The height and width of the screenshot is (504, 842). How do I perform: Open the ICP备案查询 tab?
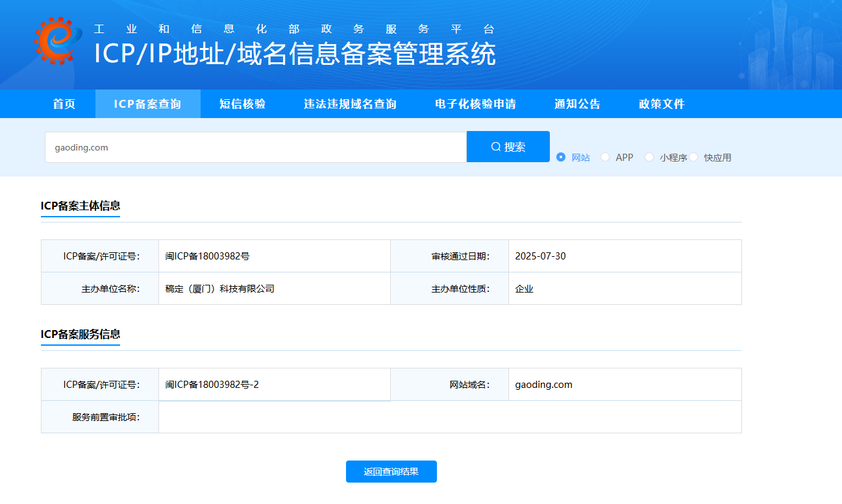click(x=147, y=104)
